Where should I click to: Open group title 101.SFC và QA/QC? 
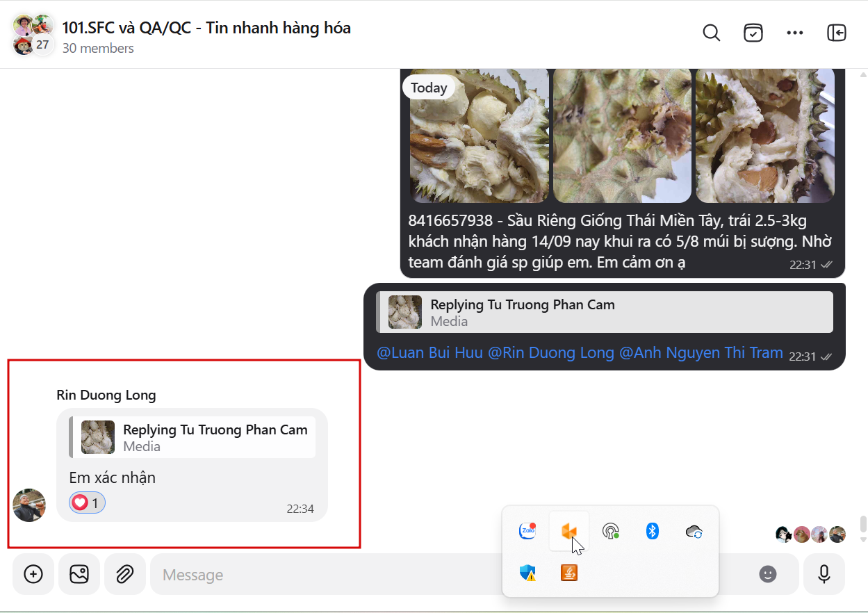click(206, 28)
